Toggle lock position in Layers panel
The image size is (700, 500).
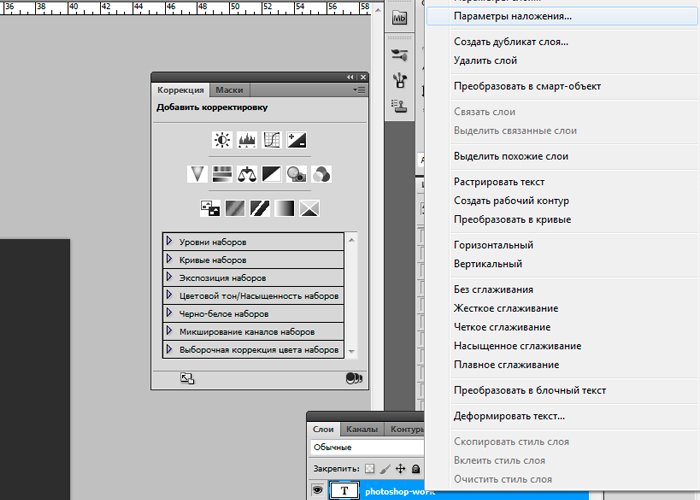pos(400,468)
